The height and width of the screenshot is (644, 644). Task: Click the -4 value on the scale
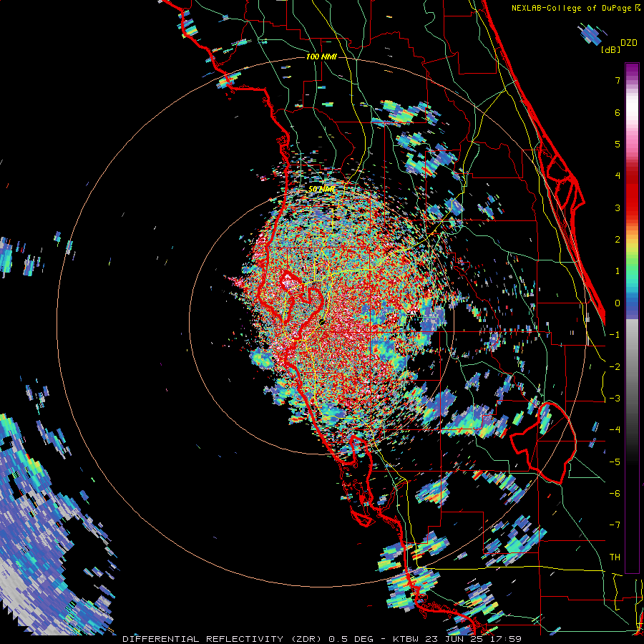(x=615, y=430)
